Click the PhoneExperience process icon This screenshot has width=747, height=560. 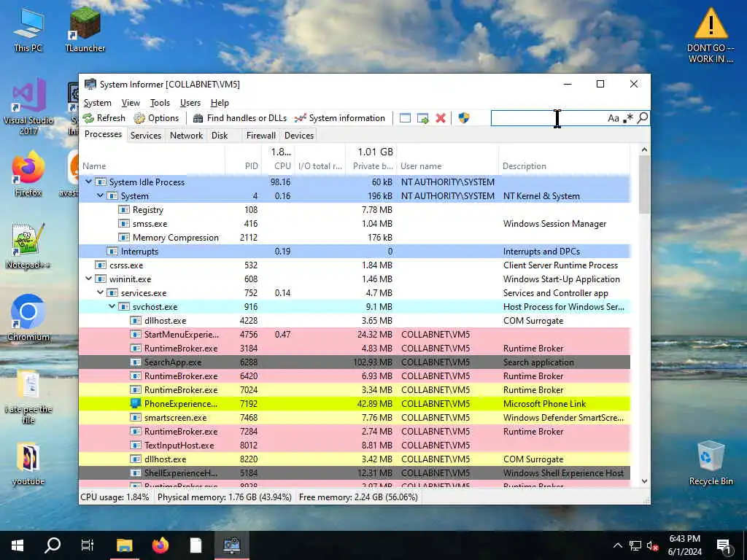[x=136, y=404]
